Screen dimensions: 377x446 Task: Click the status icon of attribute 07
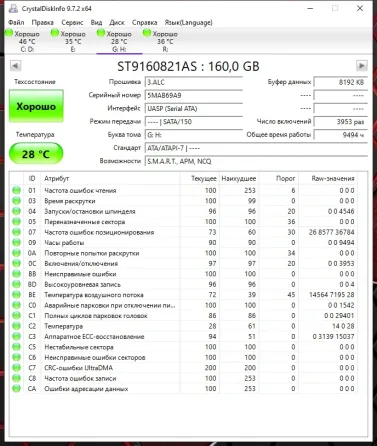coord(16,232)
